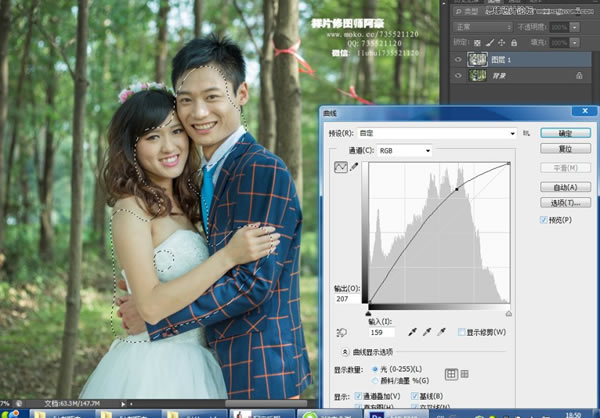Hide the 背景 layer

(458, 76)
